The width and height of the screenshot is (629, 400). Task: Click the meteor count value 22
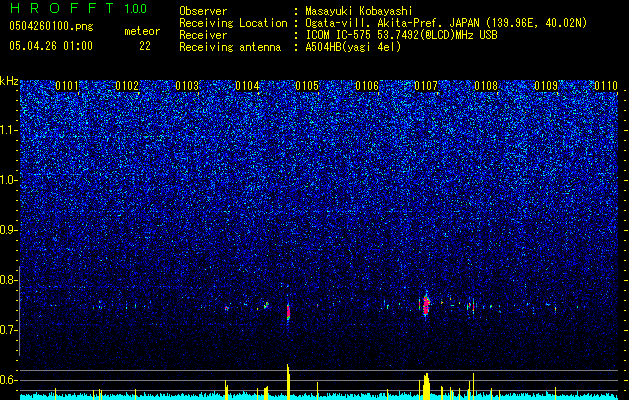145,46
